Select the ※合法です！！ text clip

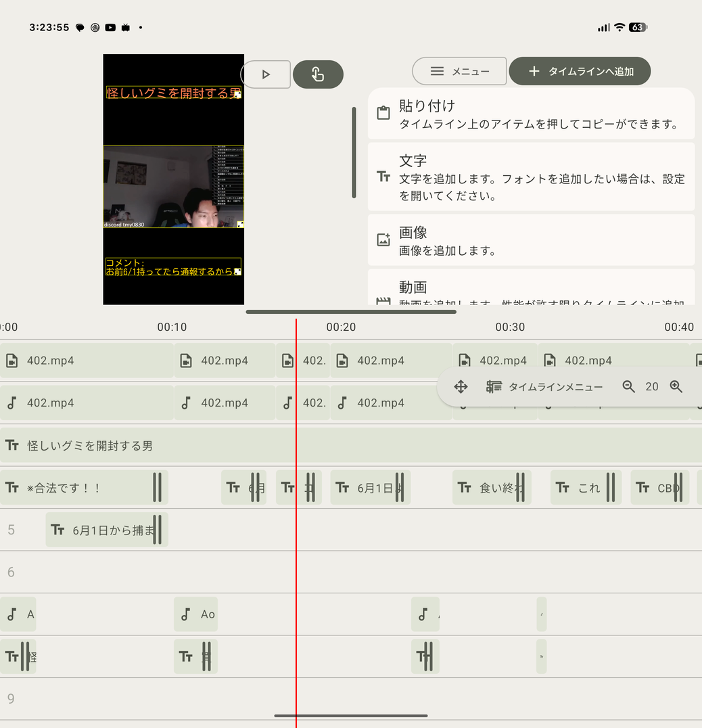coord(84,488)
